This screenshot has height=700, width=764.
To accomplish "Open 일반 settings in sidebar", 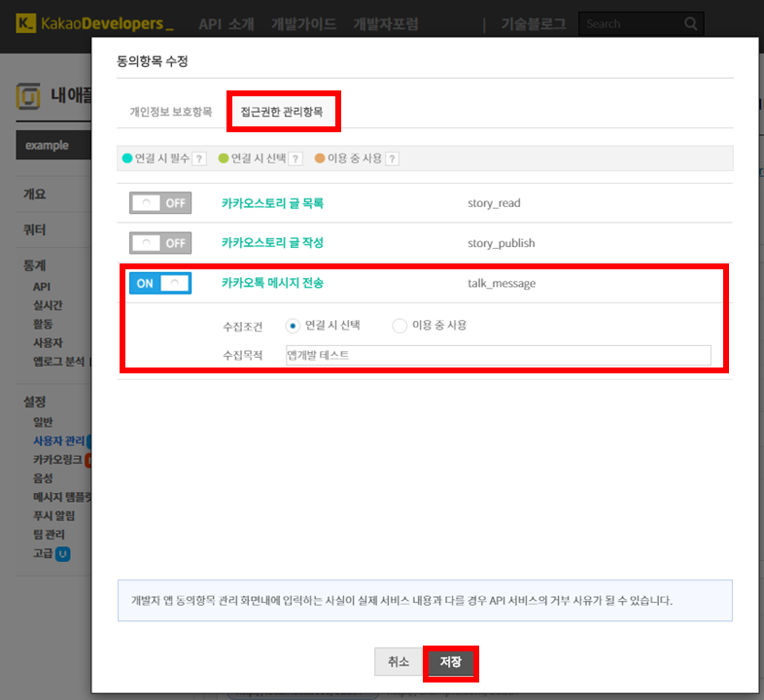I will (x=43, y=422).
